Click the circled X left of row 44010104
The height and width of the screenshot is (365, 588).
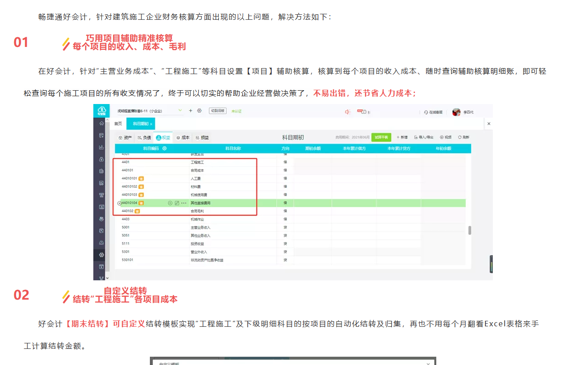click(120, 203)
